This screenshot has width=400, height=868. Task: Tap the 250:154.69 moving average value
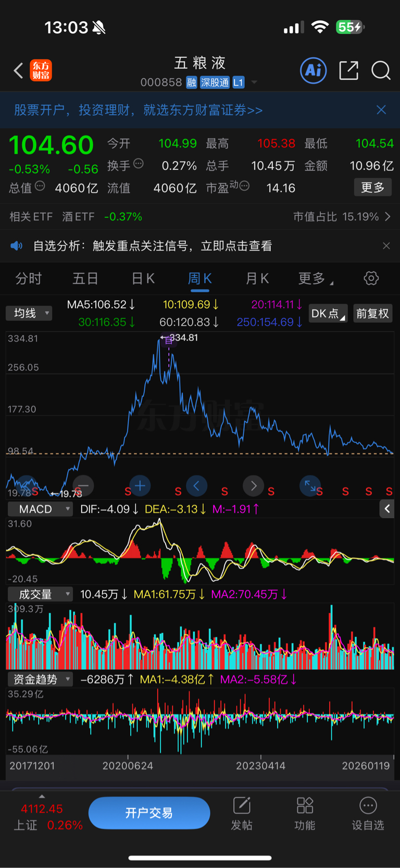[269, 322]
